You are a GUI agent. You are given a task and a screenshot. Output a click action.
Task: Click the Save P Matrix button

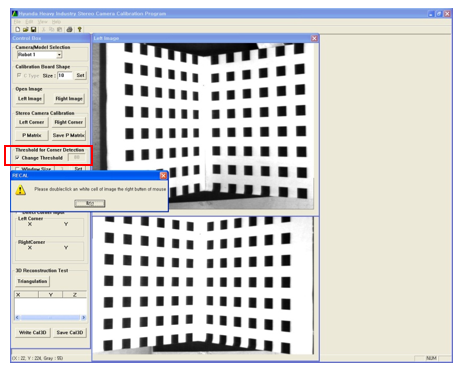68,135
